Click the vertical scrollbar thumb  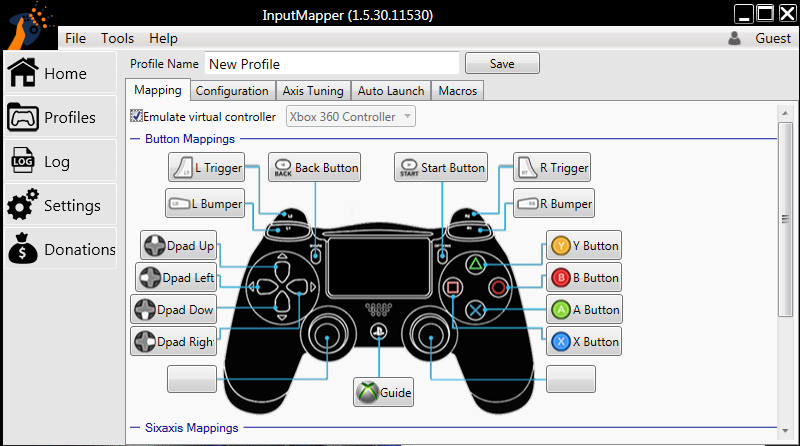coord(786,219)
